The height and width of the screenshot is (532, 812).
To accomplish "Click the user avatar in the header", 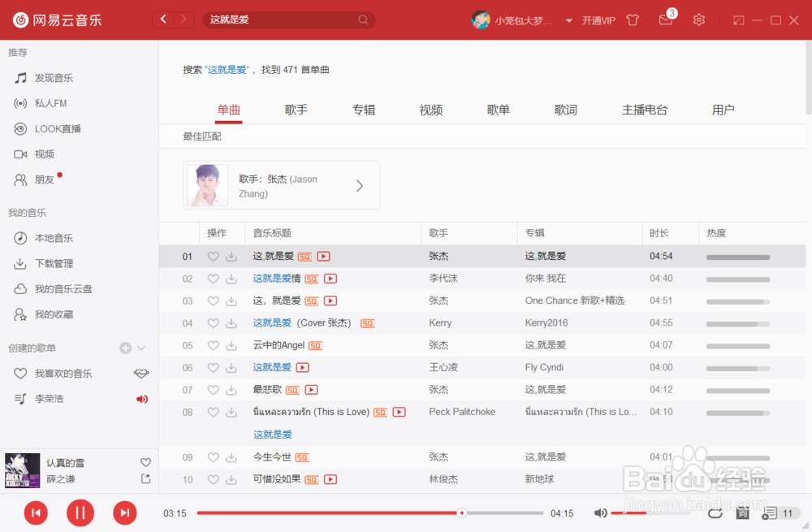I will tap(480, 19).
